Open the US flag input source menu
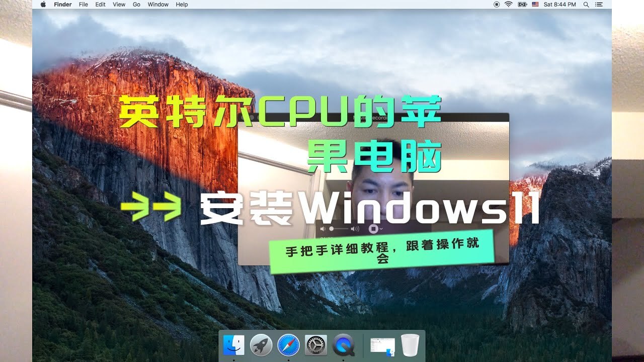Screen dimensions: 644x362 coord(535,5)
